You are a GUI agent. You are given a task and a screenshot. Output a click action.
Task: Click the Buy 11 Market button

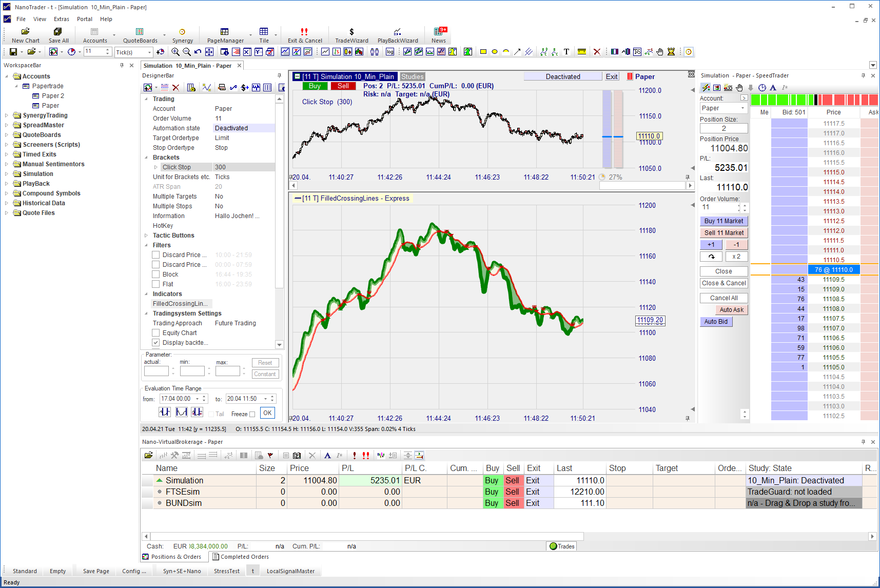point(723,221)
